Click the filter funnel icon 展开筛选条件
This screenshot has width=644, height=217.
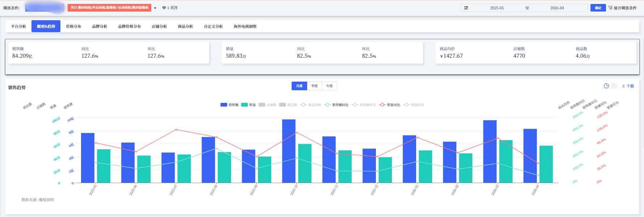coord(610,8)
